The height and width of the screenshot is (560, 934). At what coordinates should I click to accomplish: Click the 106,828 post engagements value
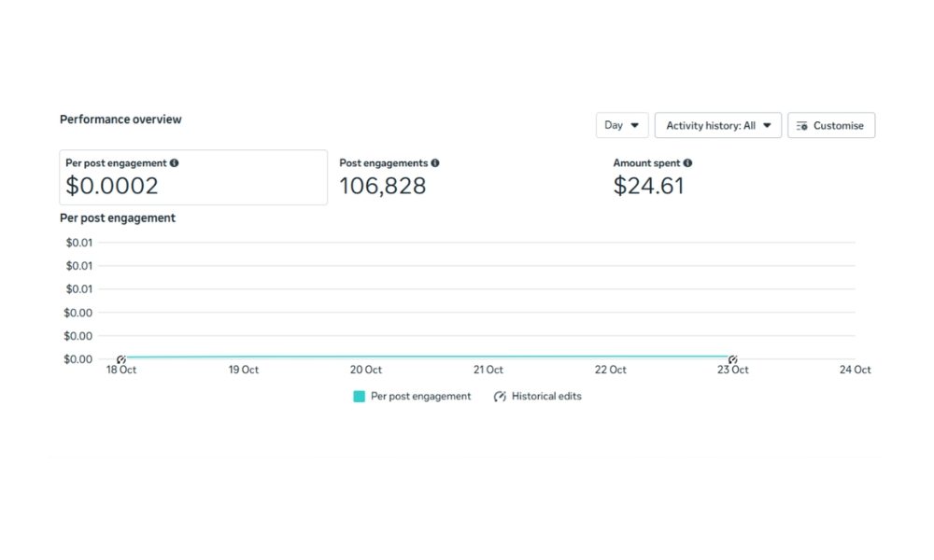pos(382,186)
